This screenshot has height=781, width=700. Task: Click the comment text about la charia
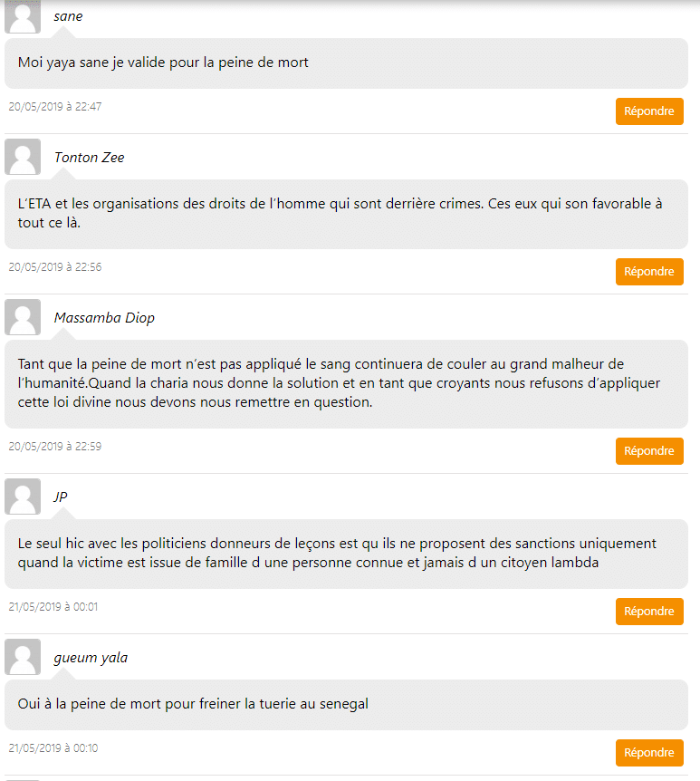pyautogui.click(x=340, y=383)
